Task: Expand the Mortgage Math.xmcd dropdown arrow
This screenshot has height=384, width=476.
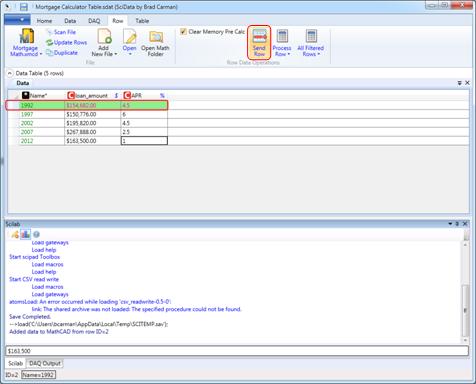Action: coord(41,54)
